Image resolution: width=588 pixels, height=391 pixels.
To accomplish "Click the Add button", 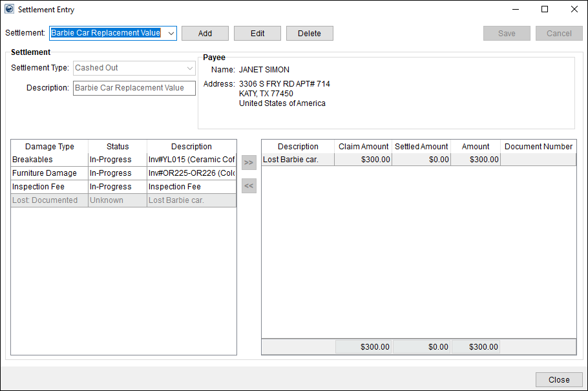I will (205, 33).
